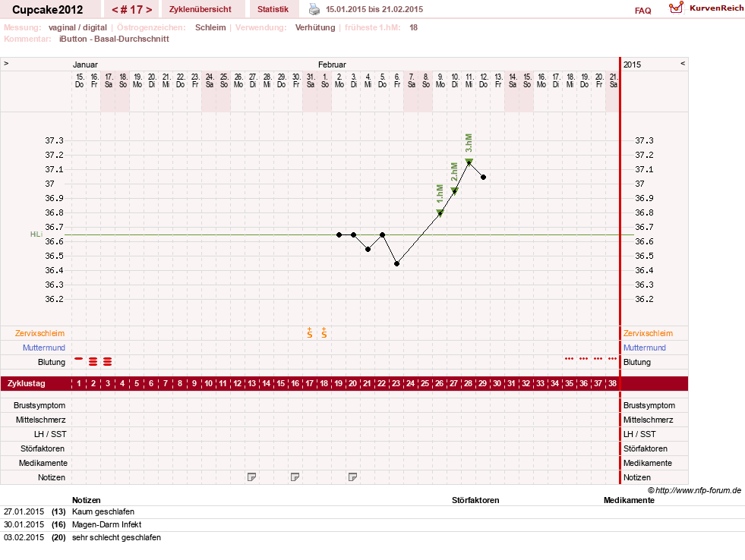Click cycle day 1 in Zyklustag bar
Viewport: 745px width, 560px height.
[x=79, y=383]
